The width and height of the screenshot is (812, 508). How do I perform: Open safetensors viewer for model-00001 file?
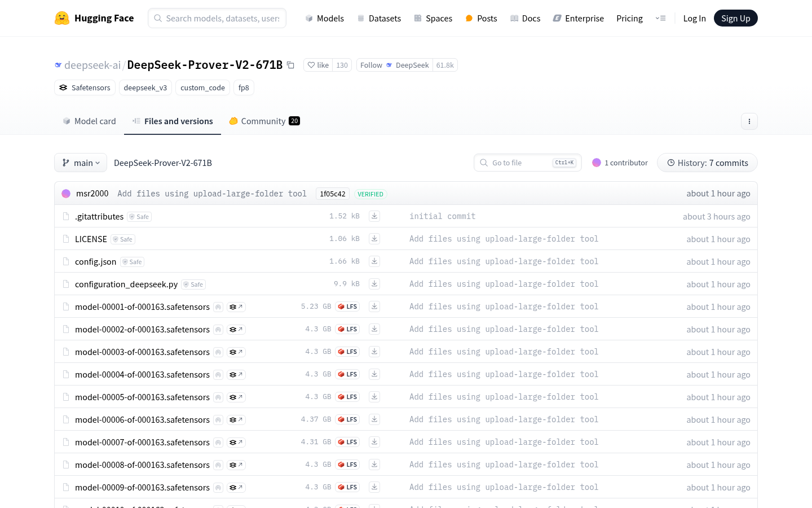(236, 307)
